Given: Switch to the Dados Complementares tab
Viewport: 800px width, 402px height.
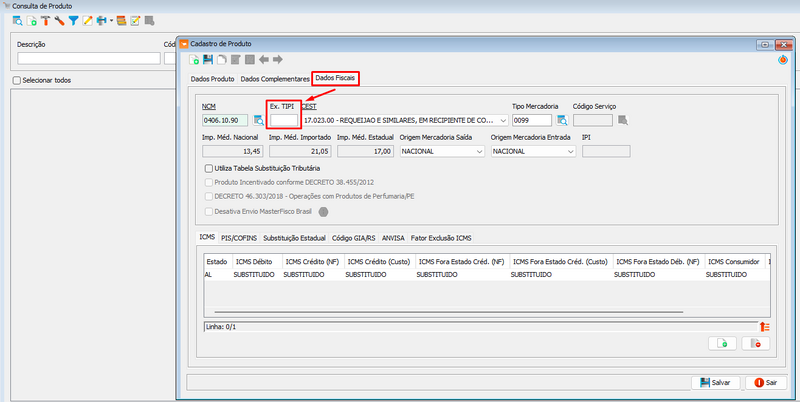Looking at the screenshot, I should point(274,78).
